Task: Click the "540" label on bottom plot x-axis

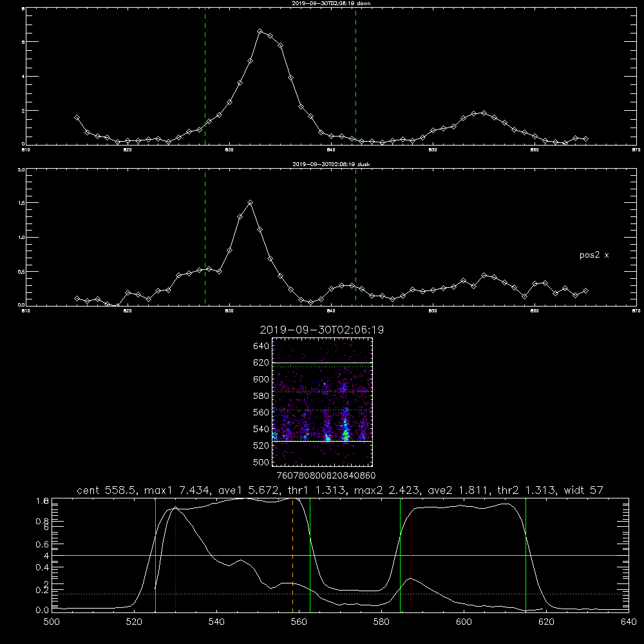Action: pyautogui.click(x=216, y=622)
